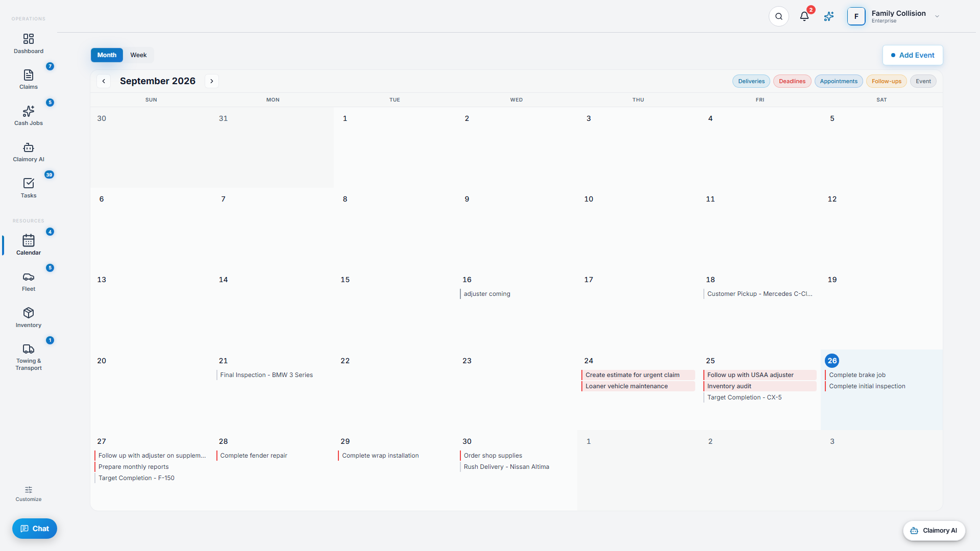Toggle the Deadlines filter chip
This screenshot has width=980, height=551.
point(792,81)
